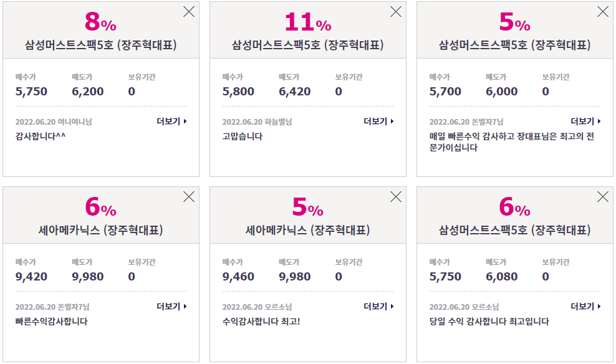
Task: Expand 더보기 for 하늘별님 review
Action: pyautogui.click(x=378, y=122)
